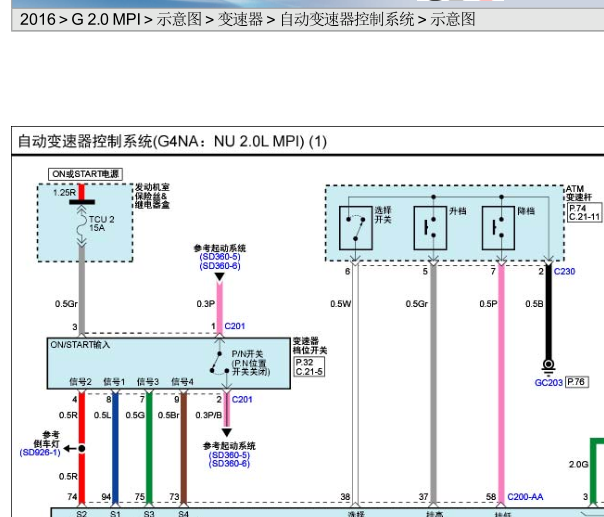Click the ground symbol above GC203
The height and width of the screenshot is (517, 604).
click(x=549, y=367)
